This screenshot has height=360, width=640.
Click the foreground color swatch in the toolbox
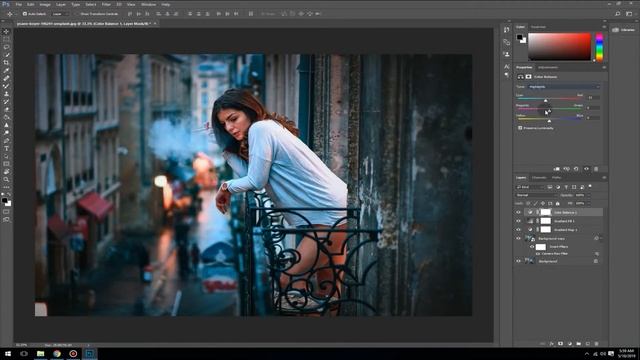point(4,200)
